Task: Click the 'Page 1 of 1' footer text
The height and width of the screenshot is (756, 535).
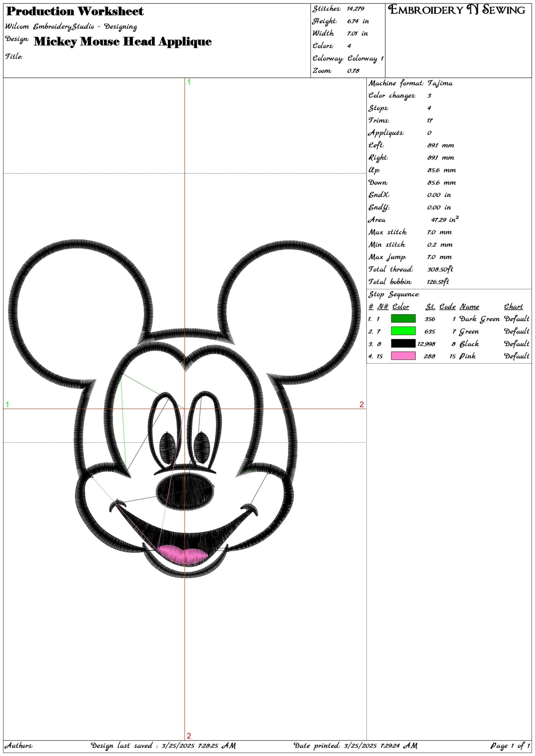Action: pyautogui.click(x=510, y=746)
